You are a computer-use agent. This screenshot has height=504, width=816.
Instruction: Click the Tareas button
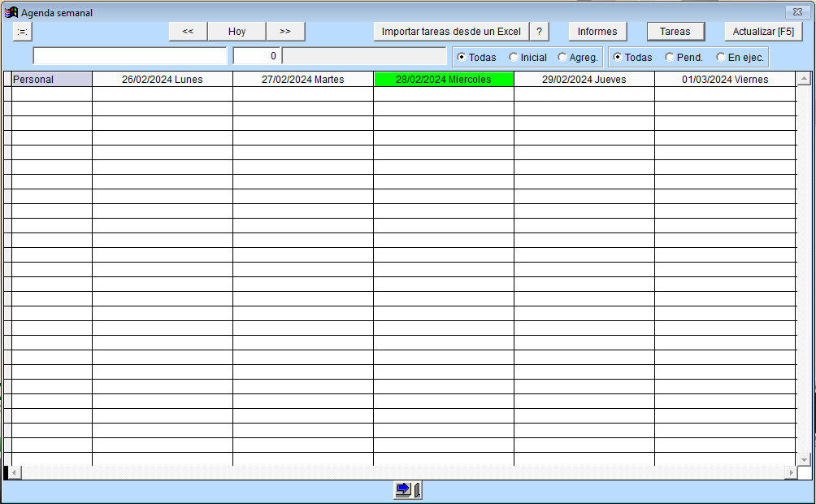pyautogui.click(x=675, y=31)
